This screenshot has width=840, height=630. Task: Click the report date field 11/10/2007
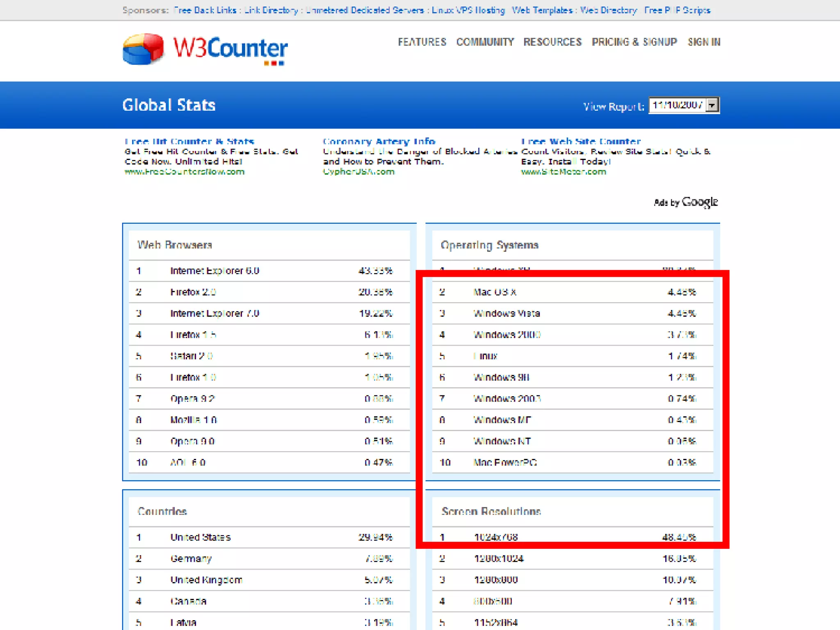pyautogui.click(x=677, y=105)
